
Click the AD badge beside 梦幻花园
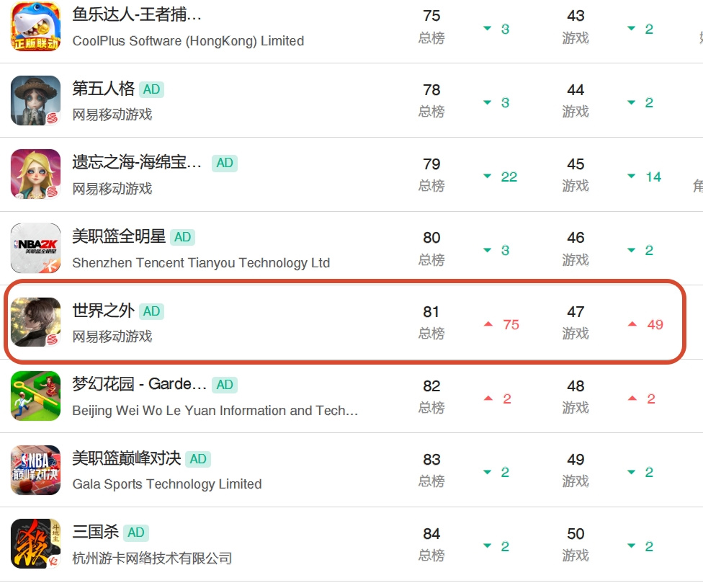[225, 385]
